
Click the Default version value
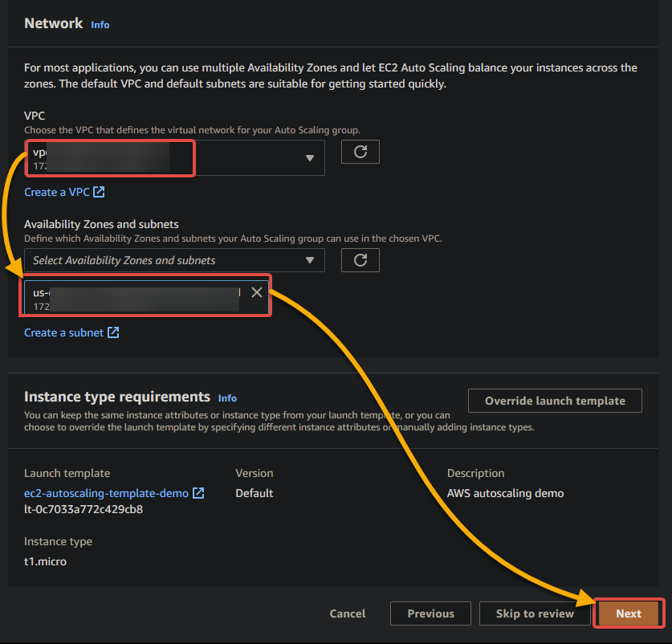pyautogui.click(x=255, y=494)
